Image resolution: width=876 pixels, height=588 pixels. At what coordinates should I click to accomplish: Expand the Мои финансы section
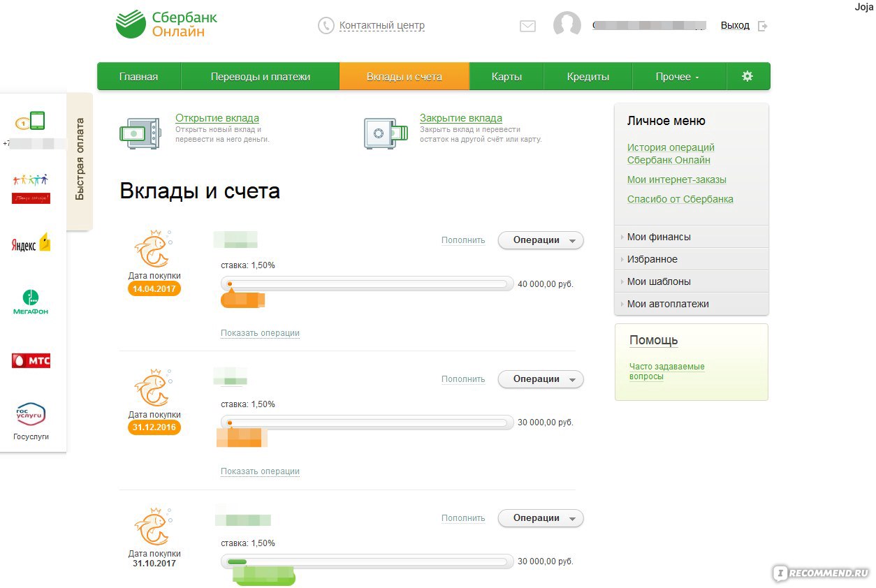(659, 237)
